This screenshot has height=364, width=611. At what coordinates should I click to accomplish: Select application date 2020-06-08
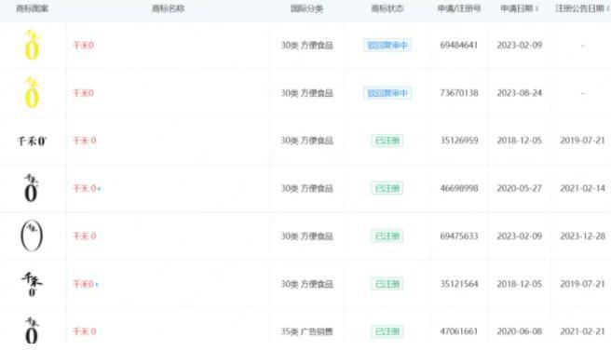[520, 331]
